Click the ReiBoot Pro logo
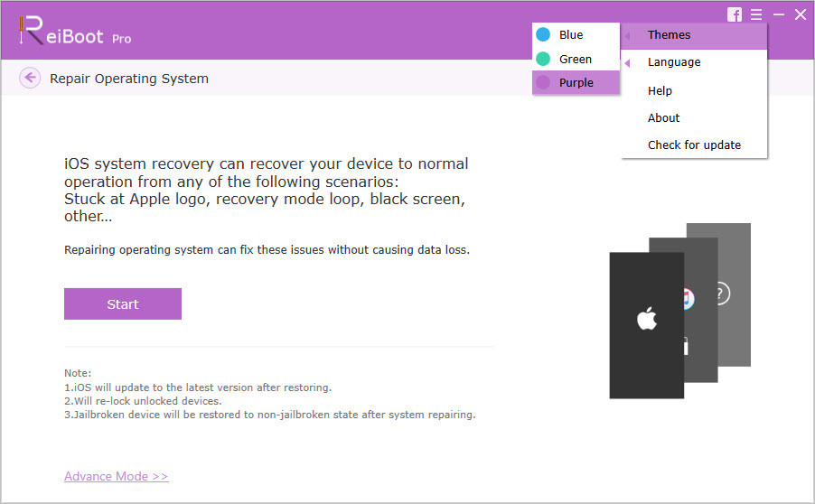The height and width of the screenshot is (504, 815). (74, 32)
